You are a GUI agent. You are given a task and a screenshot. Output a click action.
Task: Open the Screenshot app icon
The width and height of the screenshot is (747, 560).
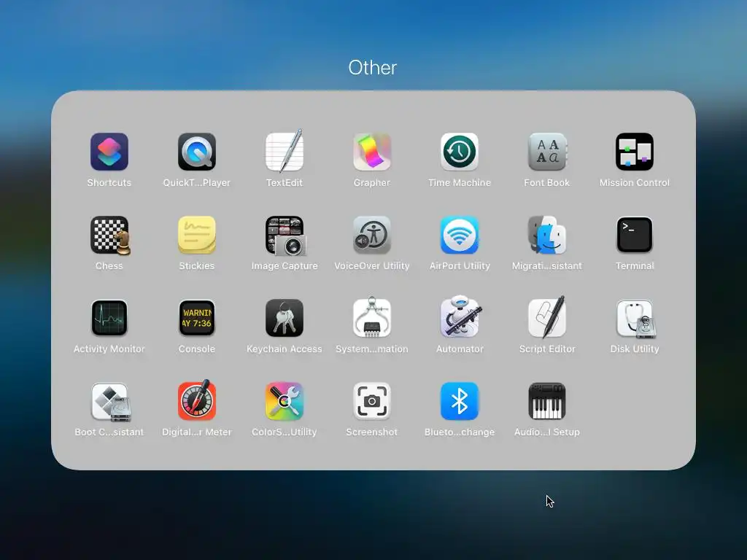[x=372, y=402]
